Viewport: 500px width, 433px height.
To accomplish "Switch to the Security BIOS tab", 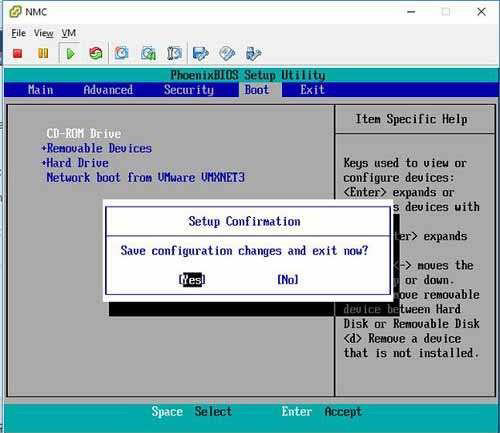I will click(x=189, y=90).
